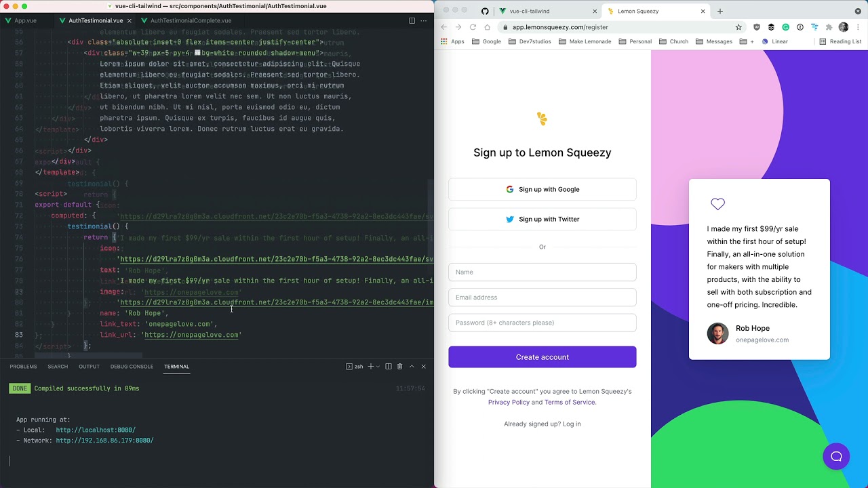The width and height of the screenshot is (868, 488).
Task: Open the Grammarly extension icon
Action: click(x=785, y=27)
